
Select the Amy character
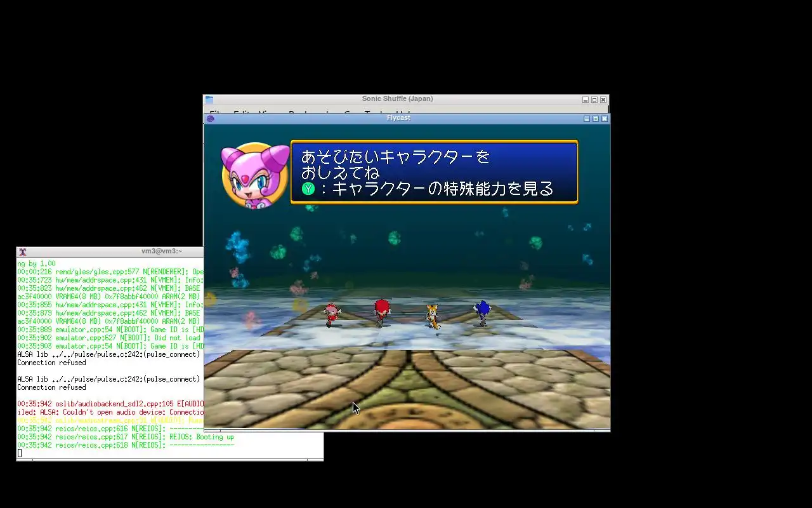click(x=331, y=315)
